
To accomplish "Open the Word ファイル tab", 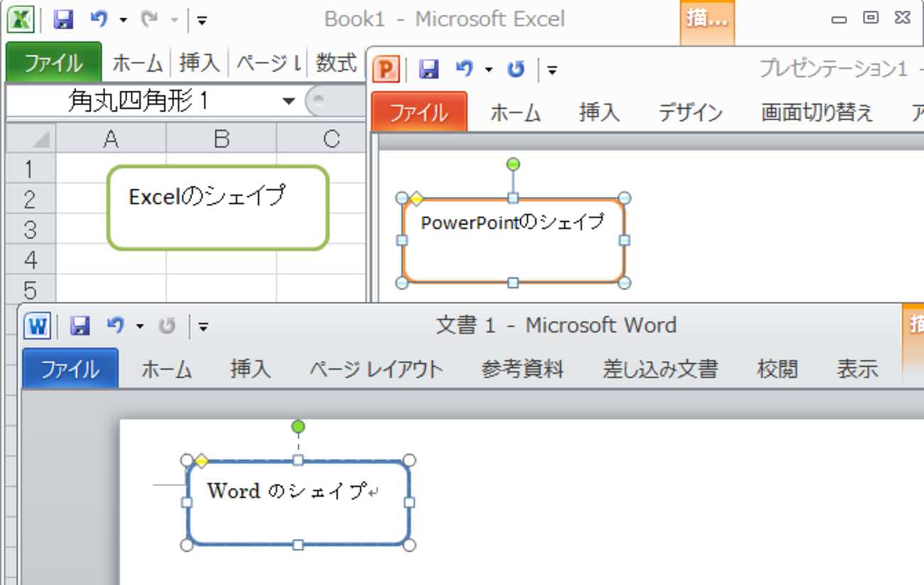I will pyautogui.click(x=70, y=369).
